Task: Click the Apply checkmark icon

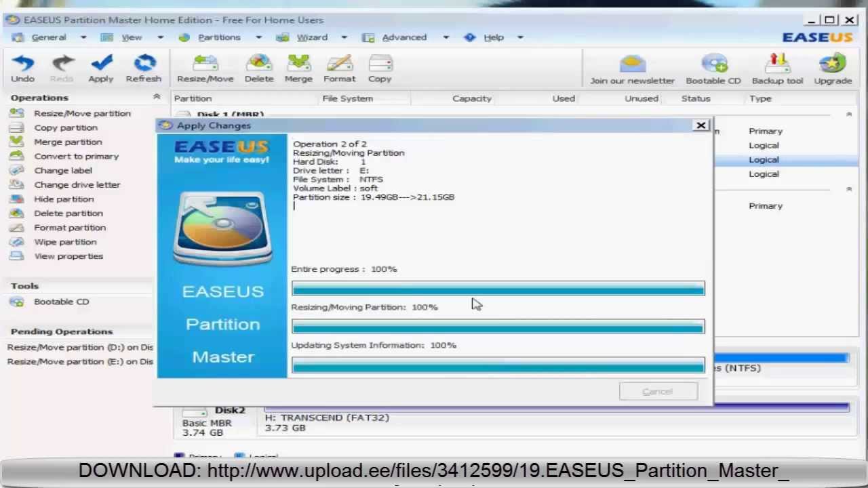Action: 101,64
